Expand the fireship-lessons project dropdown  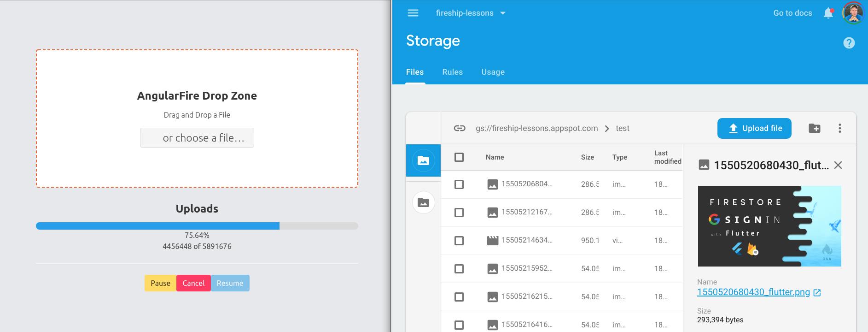point(502,13)
